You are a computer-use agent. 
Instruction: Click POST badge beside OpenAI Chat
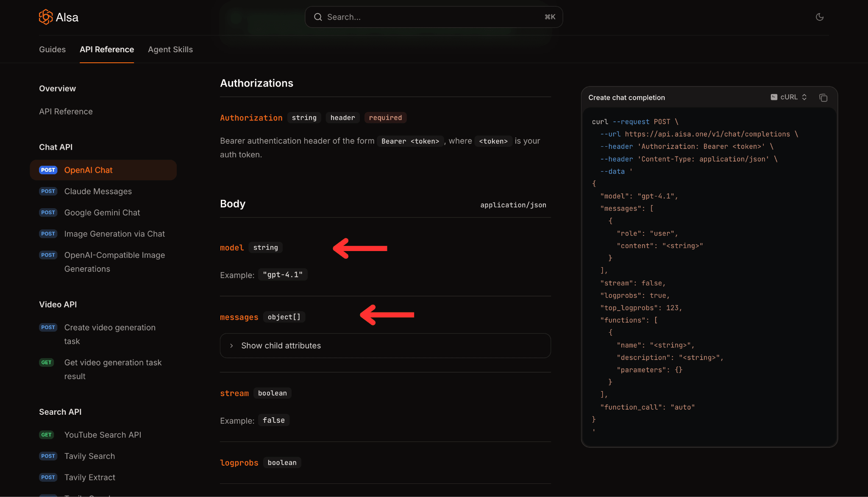pyautogui.click(x=48, y=170)
